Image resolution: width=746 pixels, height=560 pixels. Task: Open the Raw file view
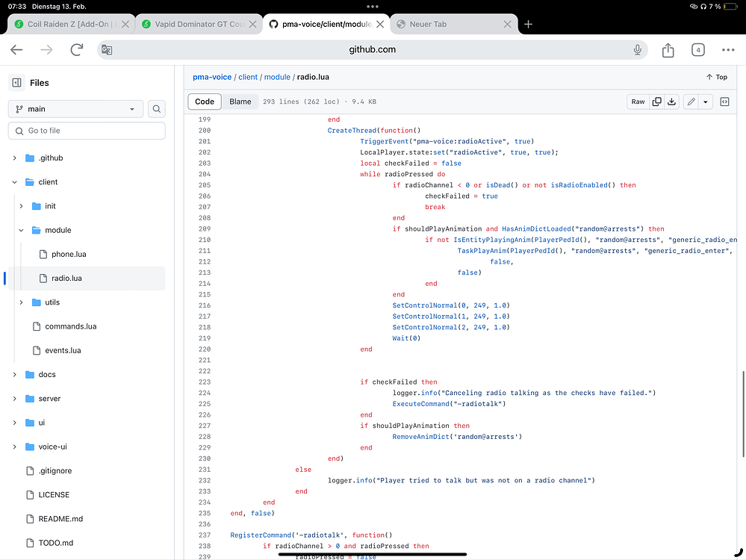point(638,102)
